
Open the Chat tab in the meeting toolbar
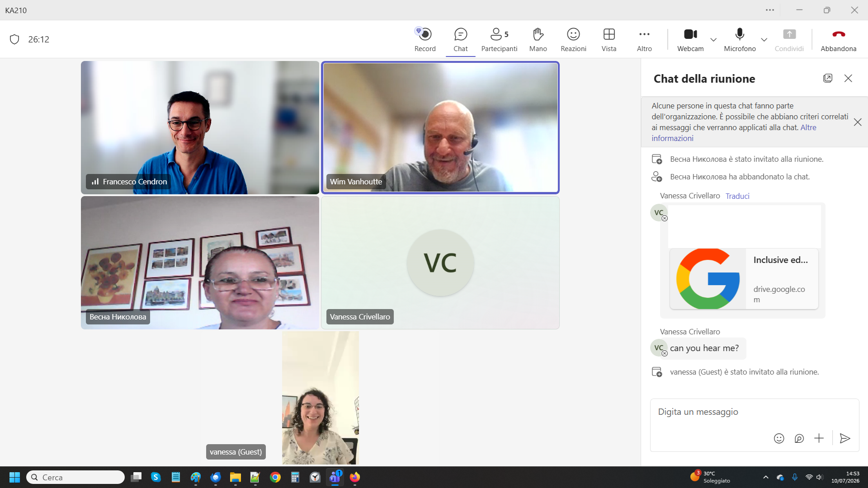pyautogui.click(x=460, y=39)
